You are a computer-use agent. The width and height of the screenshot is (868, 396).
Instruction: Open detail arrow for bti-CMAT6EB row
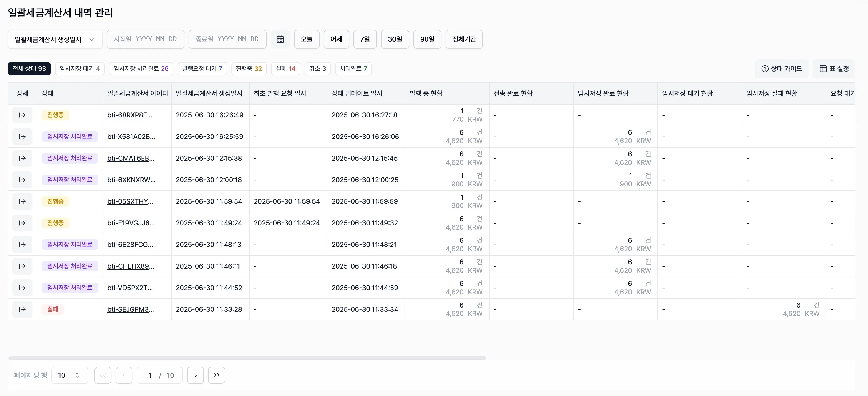(x=22, y=158)
